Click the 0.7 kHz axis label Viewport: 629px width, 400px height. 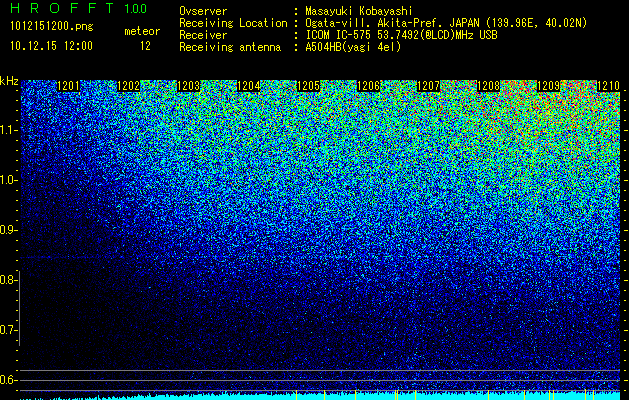point(7,330)
